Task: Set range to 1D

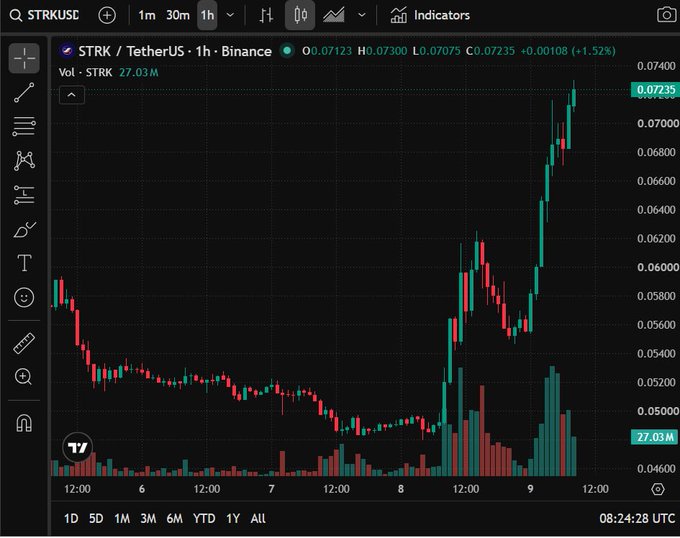Action: pos(71,518)
